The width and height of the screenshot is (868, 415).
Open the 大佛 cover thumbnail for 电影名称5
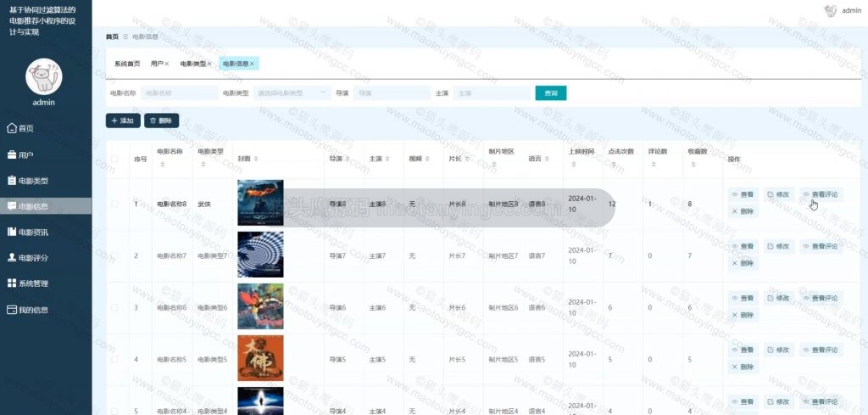point(260,358)
